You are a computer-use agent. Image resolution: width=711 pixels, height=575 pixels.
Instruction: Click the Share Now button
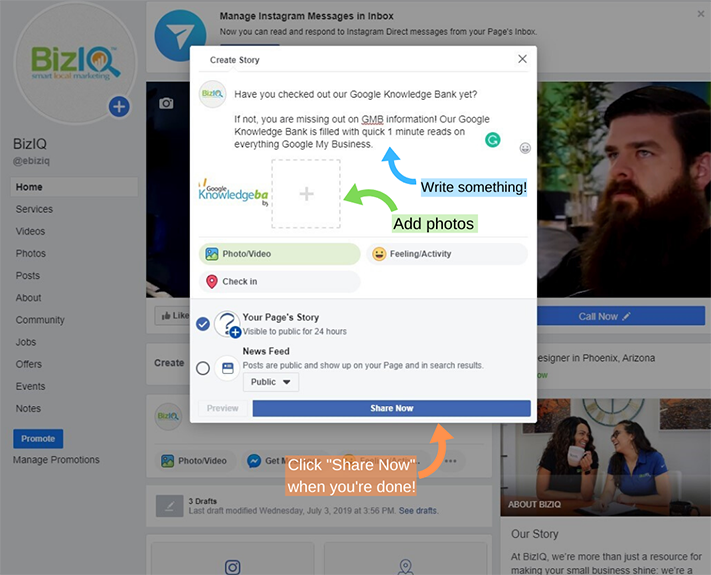pos(391,408)
